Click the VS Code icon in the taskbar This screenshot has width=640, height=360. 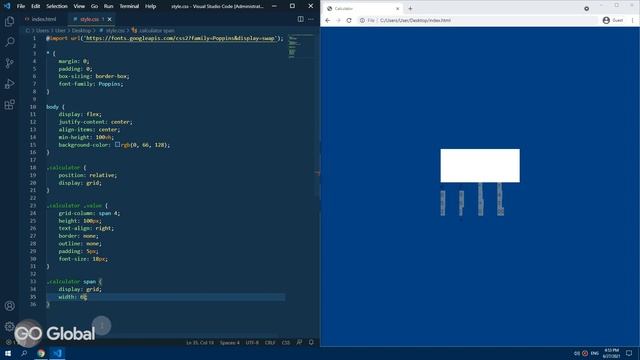pyautogui.click(x=57, y=353)
